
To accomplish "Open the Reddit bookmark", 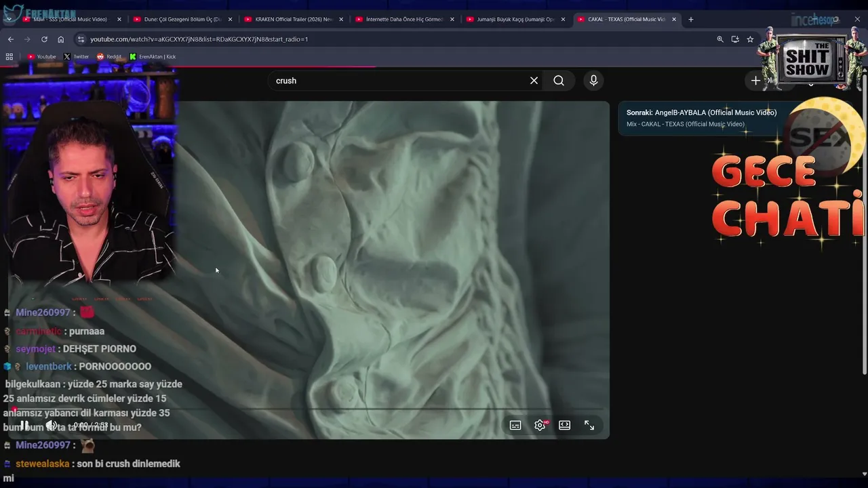I will tap(109, 57).
